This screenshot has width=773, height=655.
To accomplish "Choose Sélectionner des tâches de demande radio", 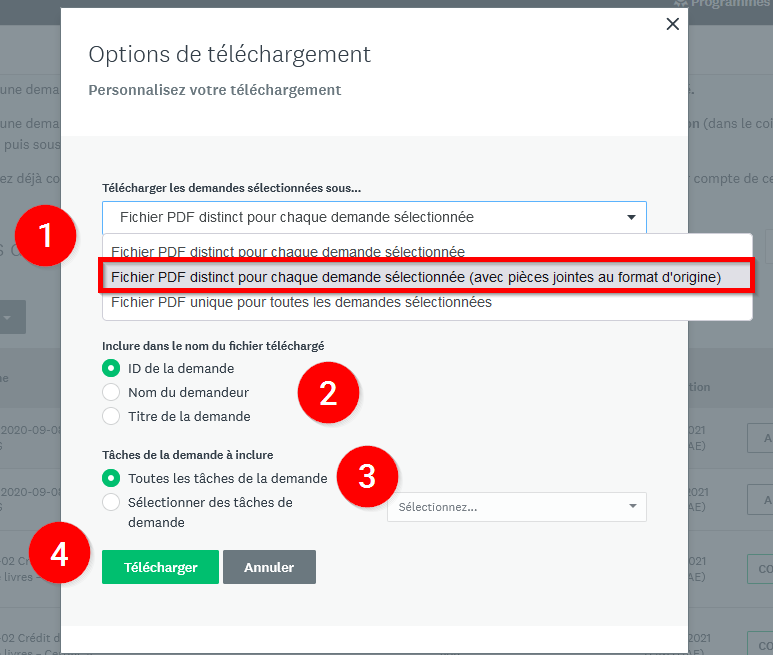I will (111, 502).
